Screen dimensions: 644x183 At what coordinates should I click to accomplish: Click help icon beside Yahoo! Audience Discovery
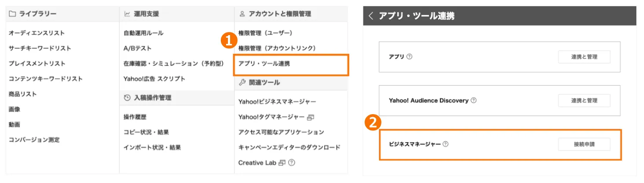coord(473,100)
